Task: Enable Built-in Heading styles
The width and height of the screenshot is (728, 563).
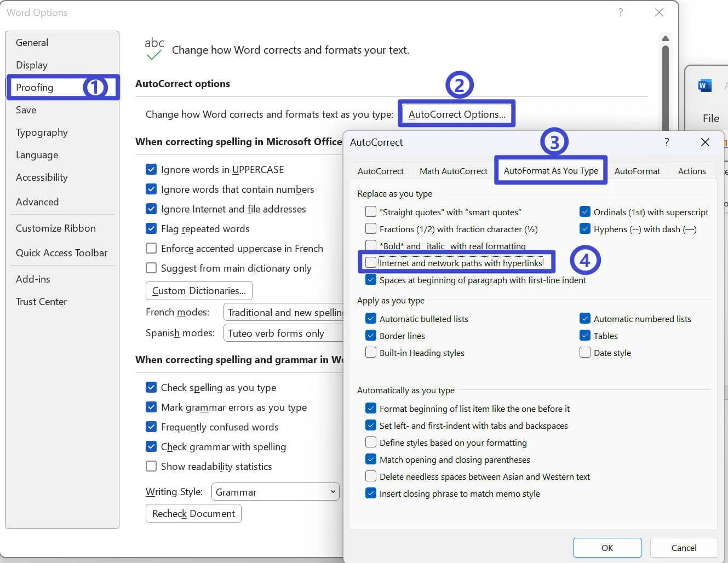Action: (371, 352)
